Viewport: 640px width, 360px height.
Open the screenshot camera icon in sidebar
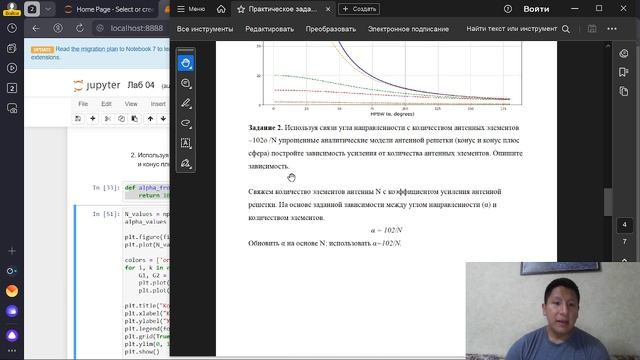click(12, 109)
